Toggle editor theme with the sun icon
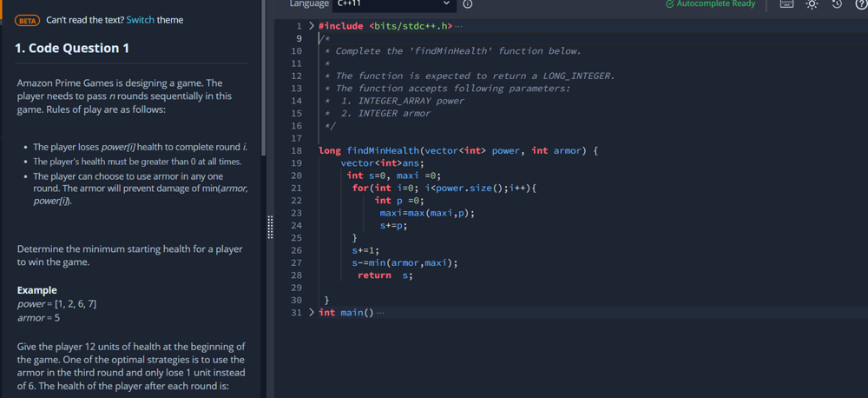 click(x=812, y=3)
